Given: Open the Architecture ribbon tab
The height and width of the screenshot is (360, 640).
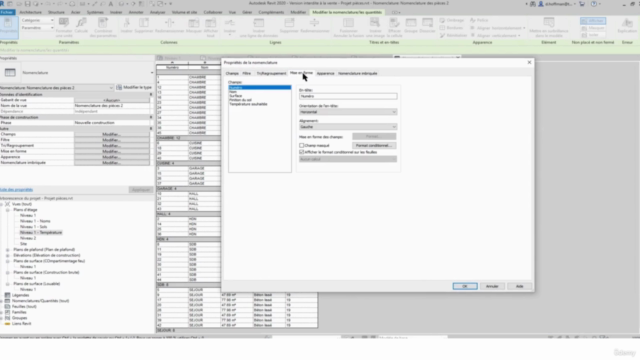Looking at the screenshot, I should [x=31, y=12].
